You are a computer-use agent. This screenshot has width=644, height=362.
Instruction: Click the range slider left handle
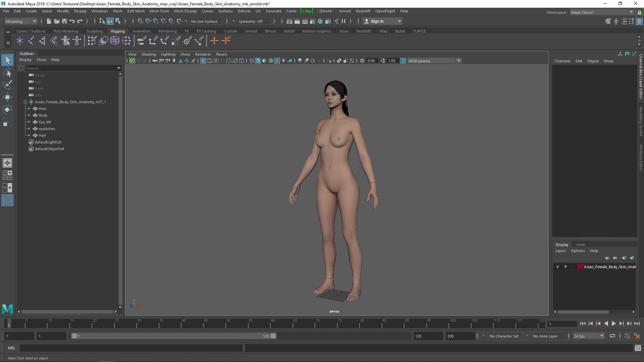(x=74, y=336)
